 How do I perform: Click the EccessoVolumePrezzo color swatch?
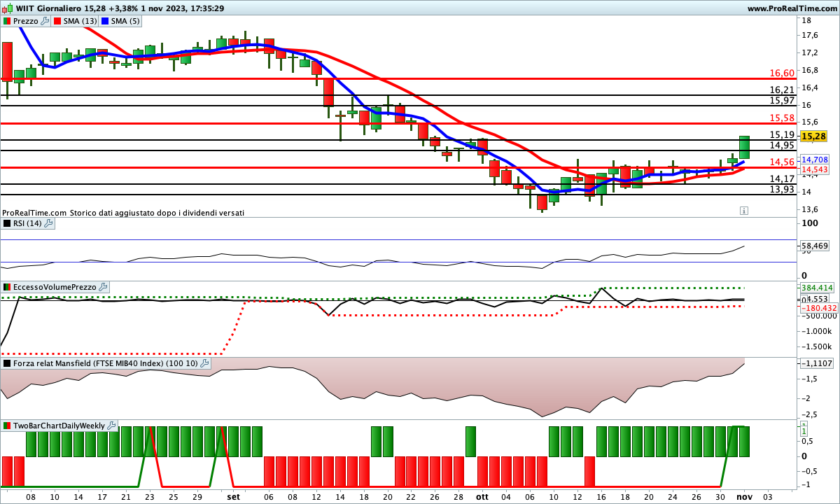click(7, 287)
